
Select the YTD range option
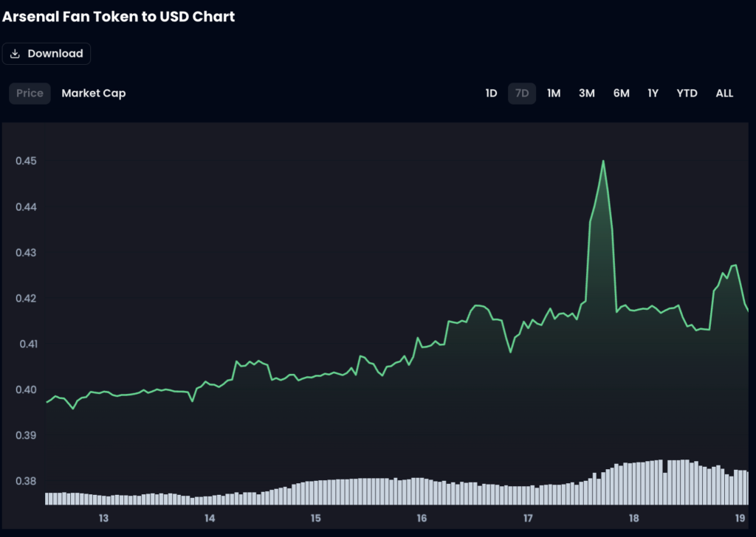(687, 94)
